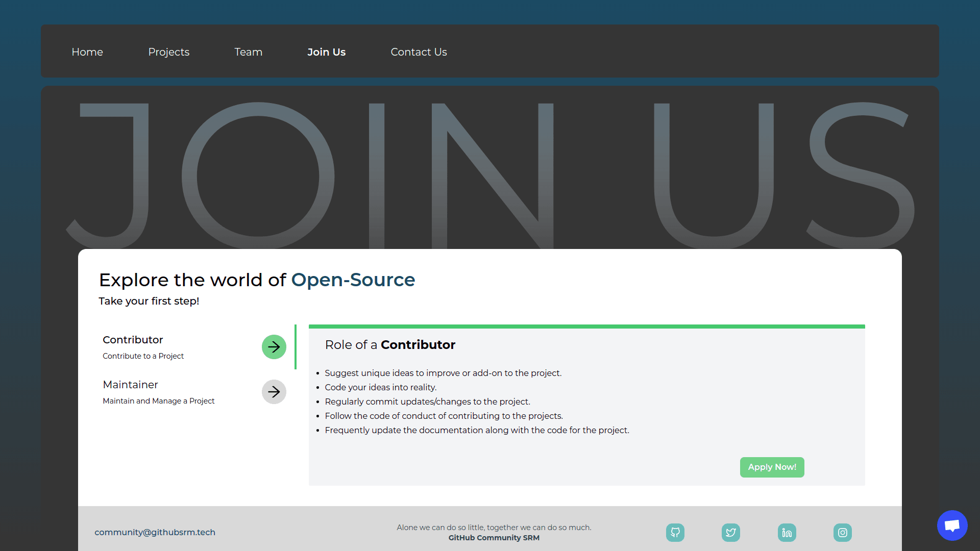Select the Join Us nav item
The image size is (980, 551).
tap(327, 52)
